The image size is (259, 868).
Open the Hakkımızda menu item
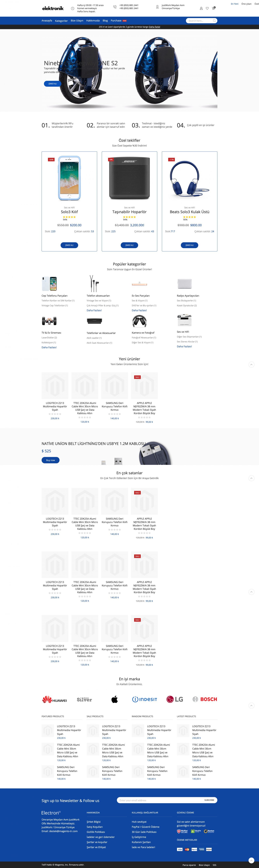click(x=93, y=20)
